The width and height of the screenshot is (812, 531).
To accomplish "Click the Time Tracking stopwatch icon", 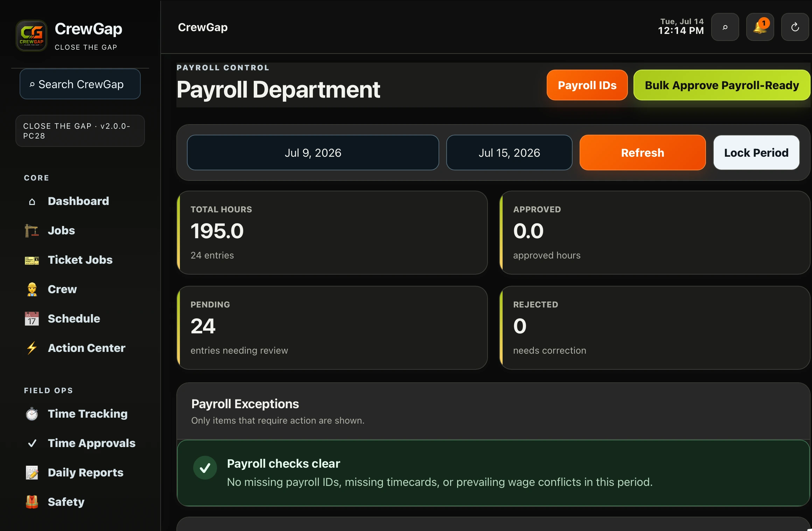I will (32, 414).
